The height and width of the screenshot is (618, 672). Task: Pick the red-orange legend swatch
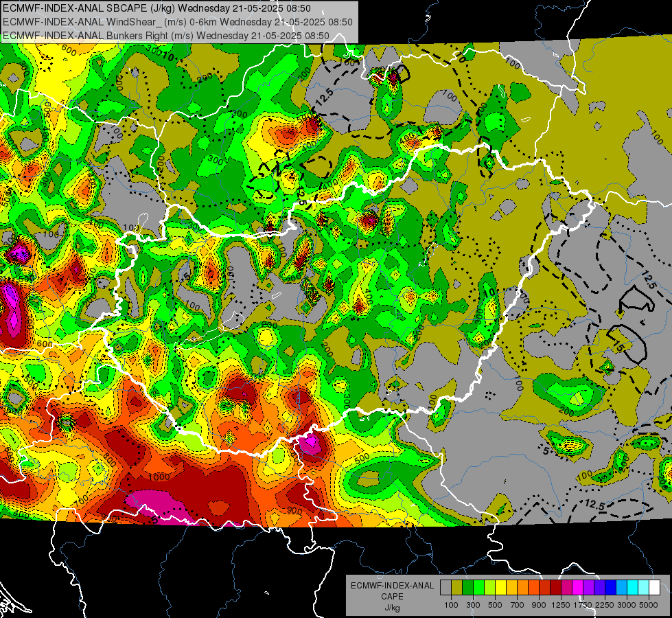[x=533, y=588]
